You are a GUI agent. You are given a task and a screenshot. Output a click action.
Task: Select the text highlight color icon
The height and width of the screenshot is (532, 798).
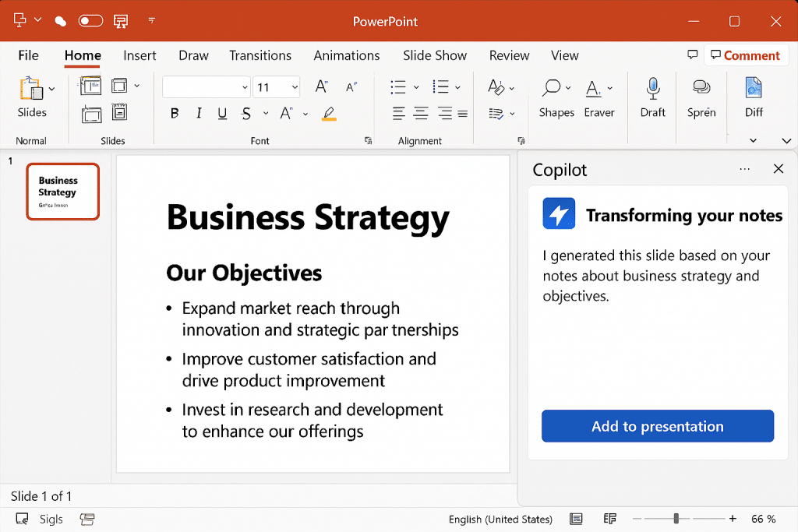pos(329,114)
